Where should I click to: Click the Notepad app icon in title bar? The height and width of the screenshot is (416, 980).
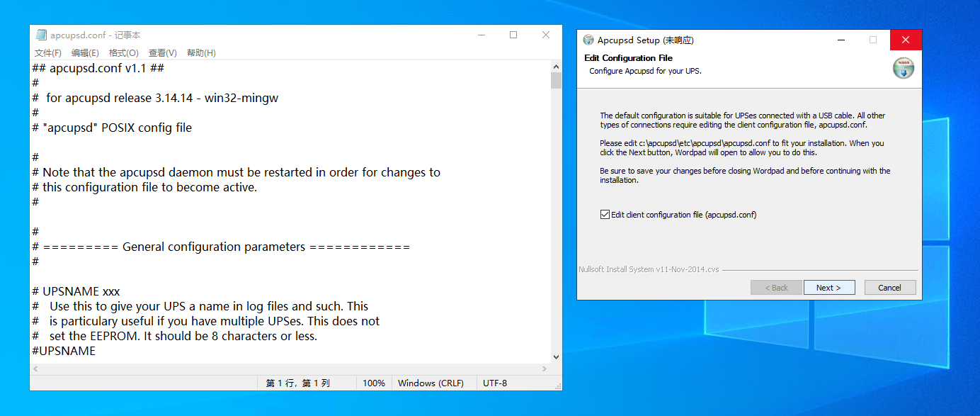tap(41, 35)
